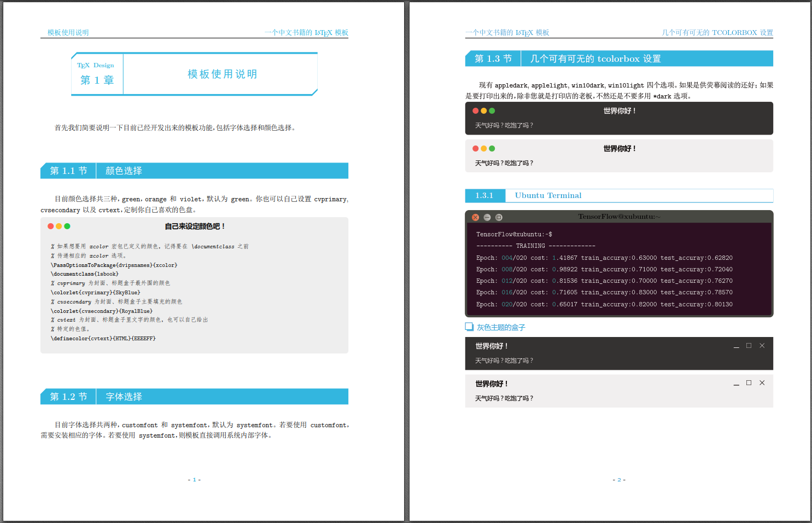Click the orange close button of the Ubuntu terminal box
The width and height of the screenshot is (812, 523).
pyautogui.click(x=476, y=217)
